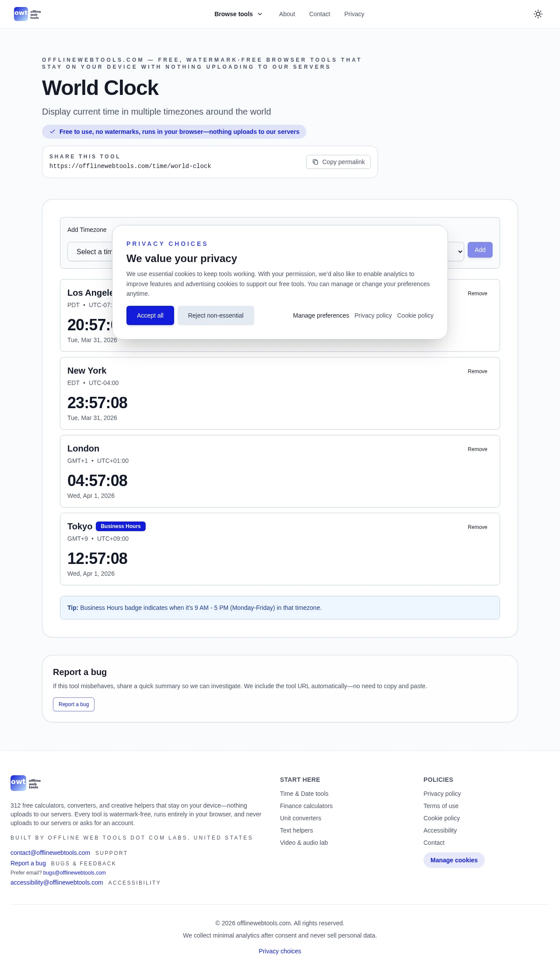Click the Copy permalink button
The image size is (560, 980).
coord(338,162)
